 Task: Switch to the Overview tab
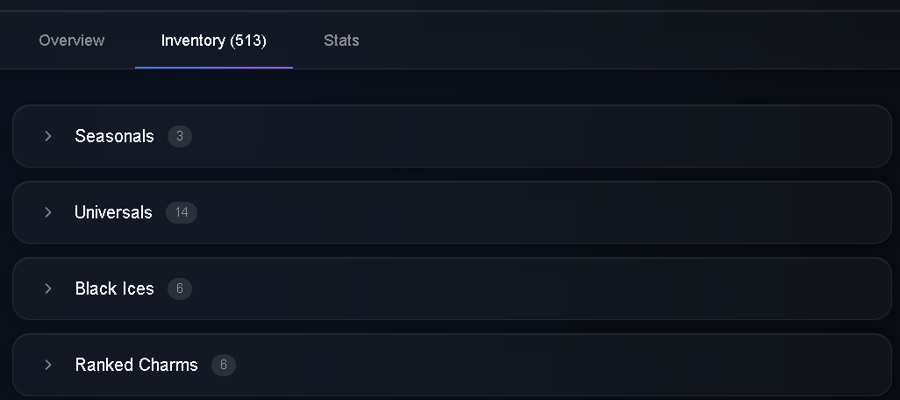coord(71,41)
